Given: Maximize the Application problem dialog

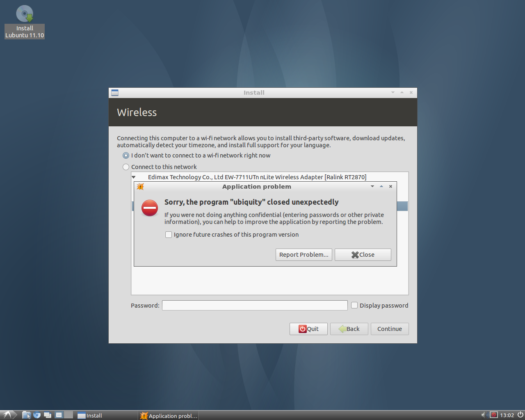Looking at the screenshot, I should click(x=381, y=187).
